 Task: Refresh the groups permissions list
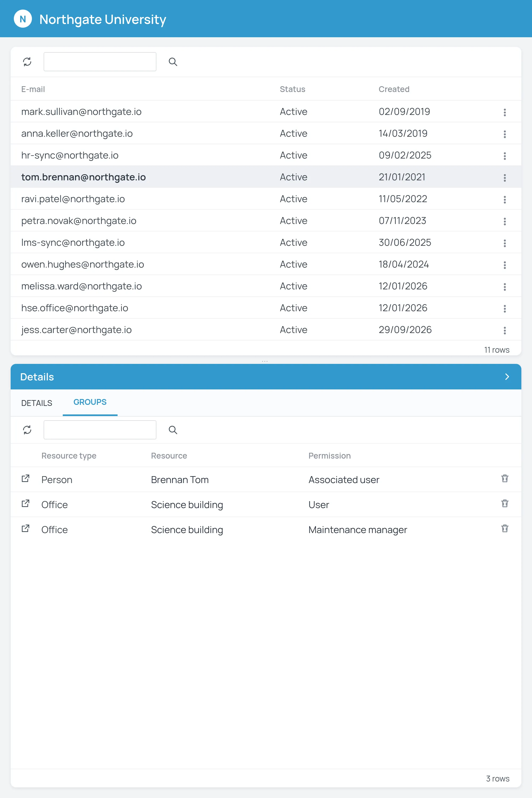pos(27,430)
